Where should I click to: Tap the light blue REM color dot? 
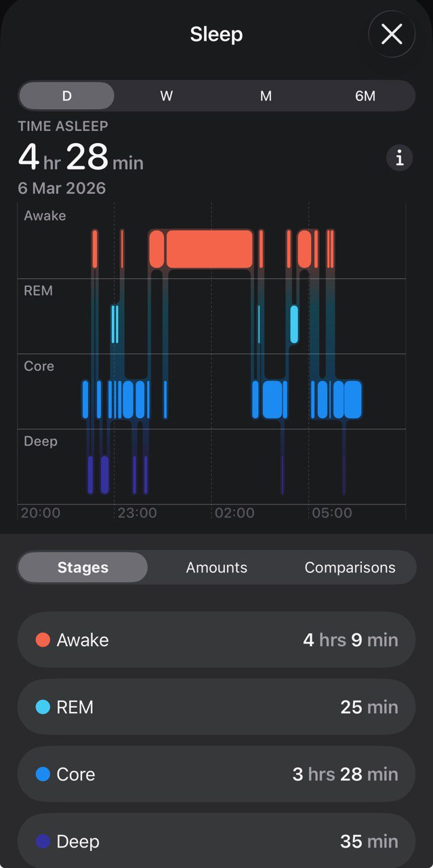point(43,707)
